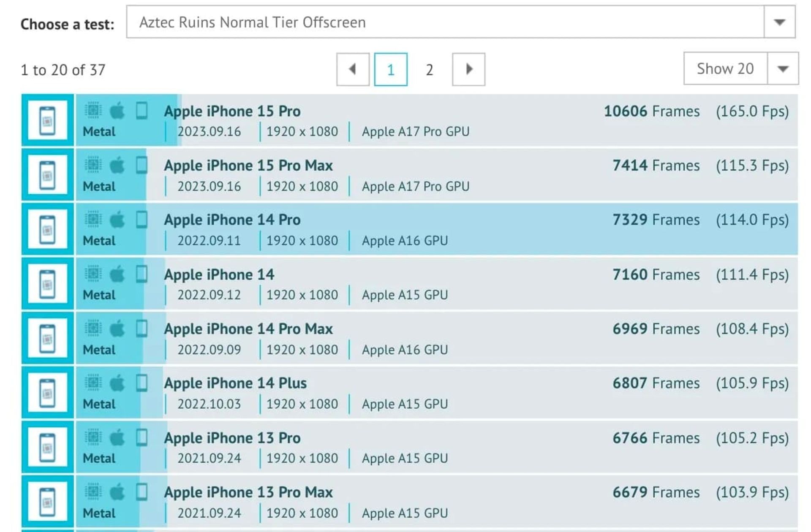Screen dimensions: 811x532
Task: Open the Apple iPhone 15 Pro result
Action: click(232, 111)
